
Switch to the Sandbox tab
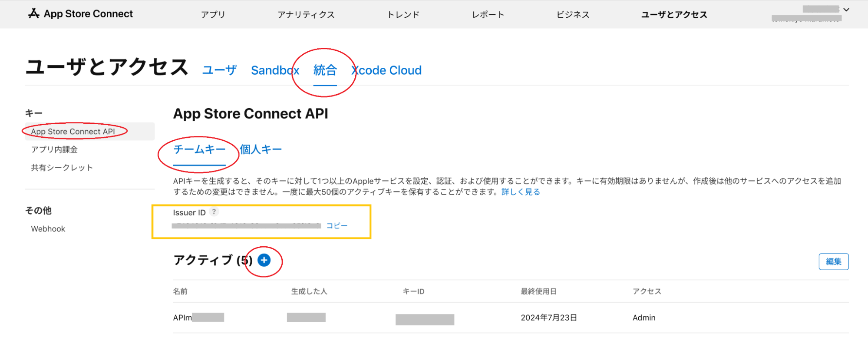pos(275,70)
